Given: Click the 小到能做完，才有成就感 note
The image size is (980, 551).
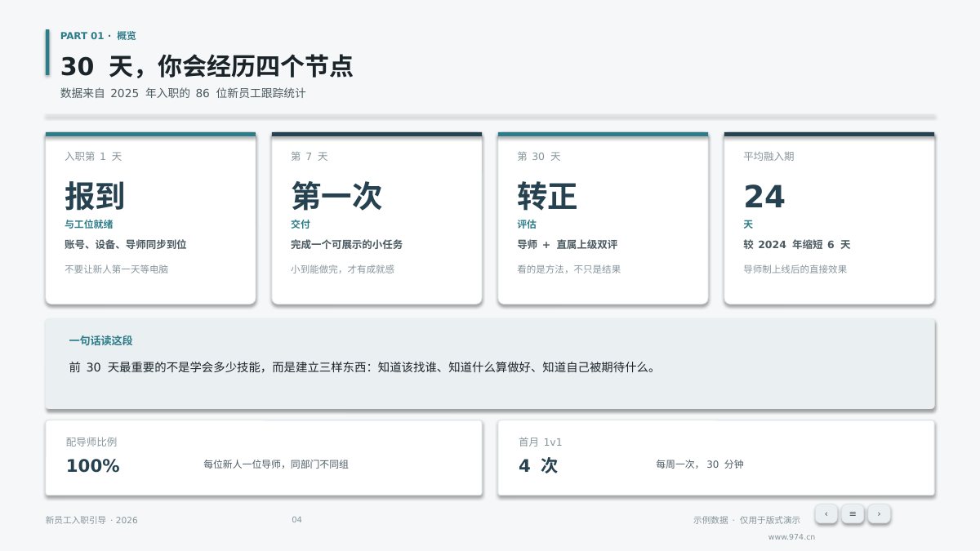Looking at the screenshot, I should pyautogui.click(x=343, y=269).
